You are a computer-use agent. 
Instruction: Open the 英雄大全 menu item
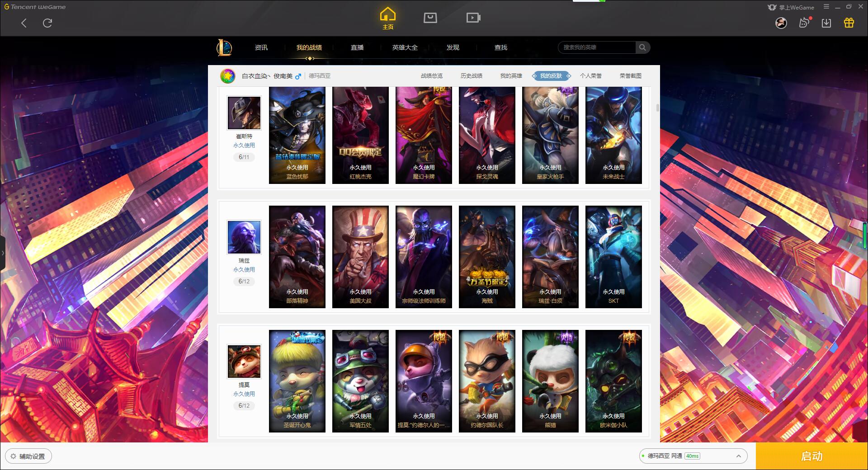pos(405,47)
